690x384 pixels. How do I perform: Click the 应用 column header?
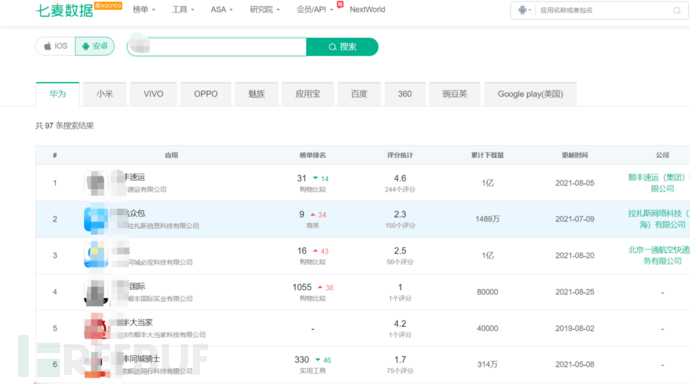pos(171,155)
